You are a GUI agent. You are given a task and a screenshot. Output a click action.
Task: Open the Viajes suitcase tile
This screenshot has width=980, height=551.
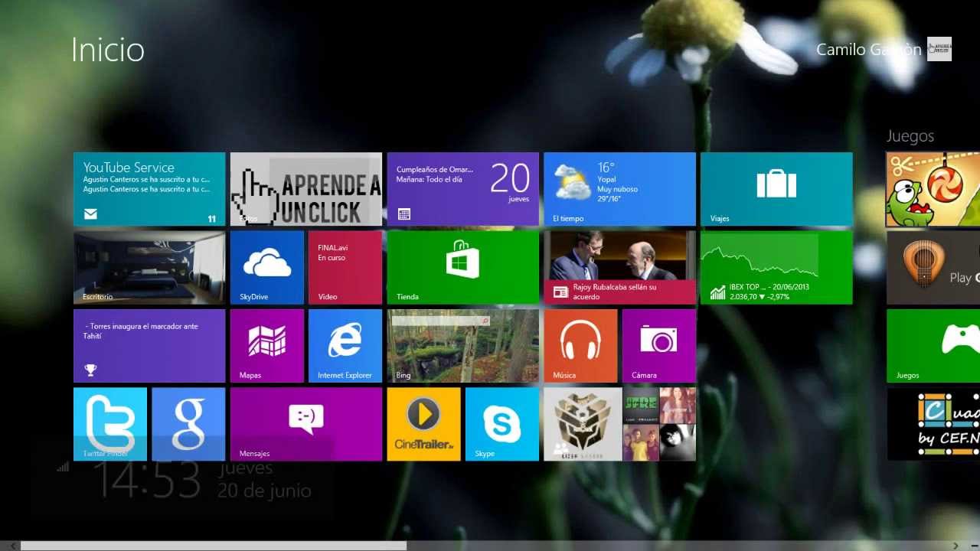776,189
